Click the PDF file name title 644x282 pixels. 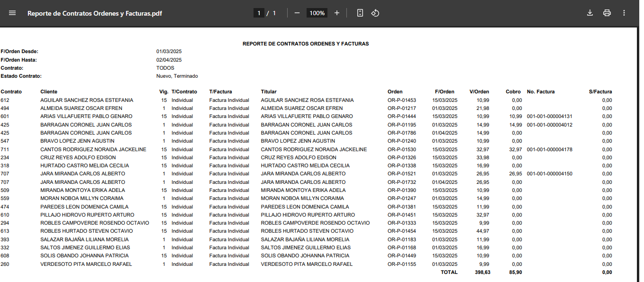click(95, 13)
